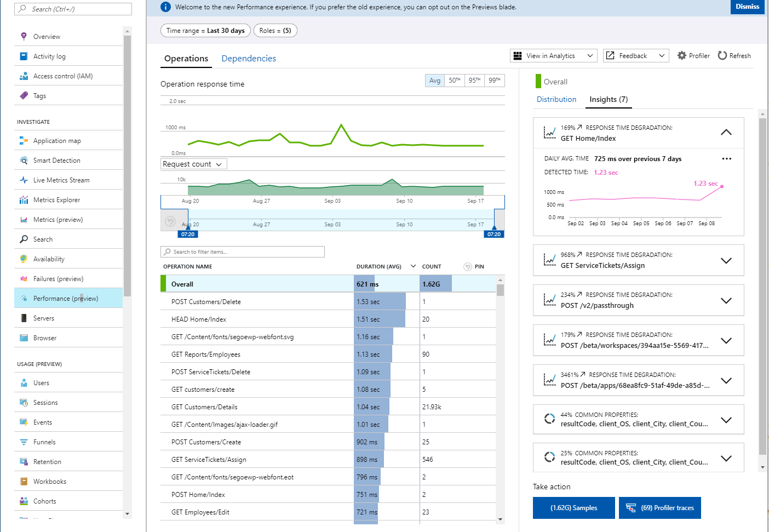Select the 95th percentile toggle
Viewport: 769px width, 532px height.
474,81
